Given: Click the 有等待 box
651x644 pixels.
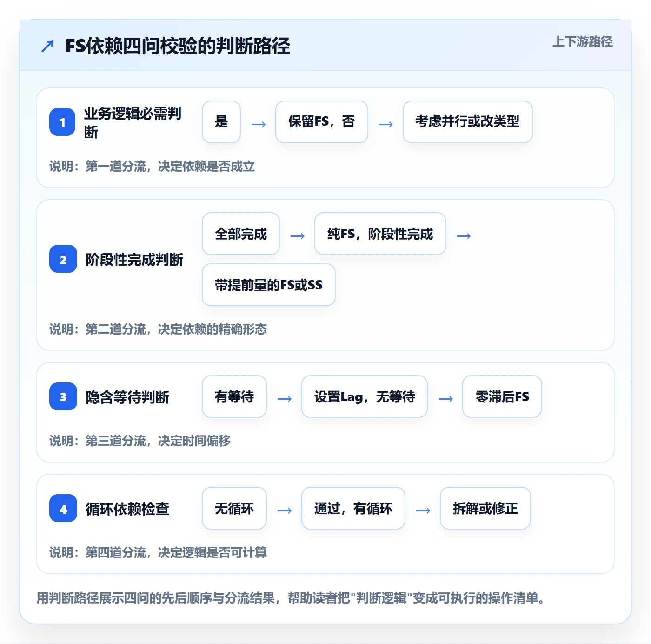Looking at the screenshot, I should [x=234, y=396].
